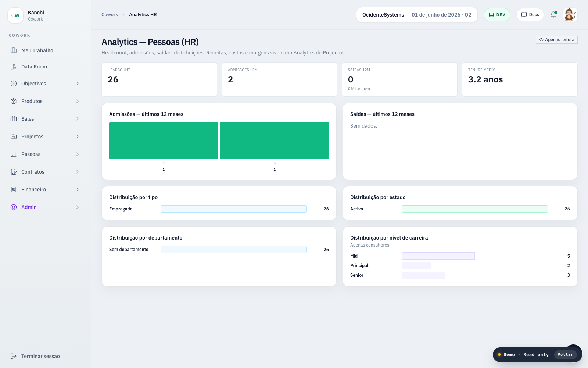This screenshot has height=368, width=588.
Task: Expand the Sales submenu chevron
Action: click(78, 119)
